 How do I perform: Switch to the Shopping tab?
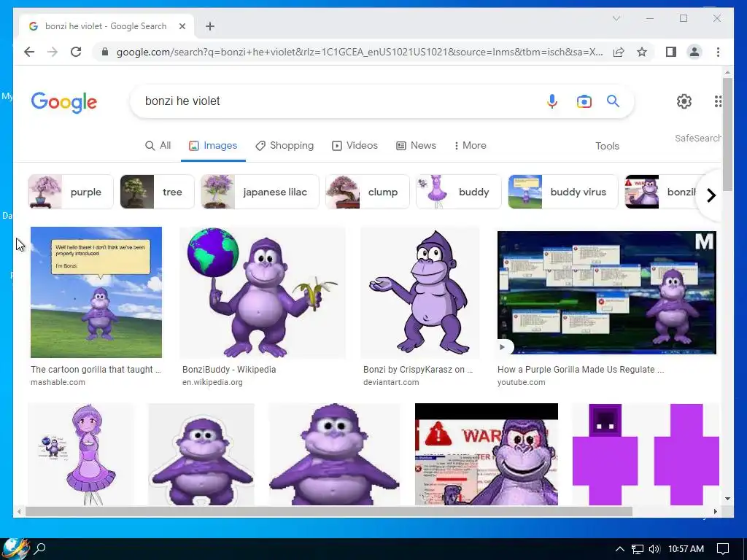tap(285, 146)
